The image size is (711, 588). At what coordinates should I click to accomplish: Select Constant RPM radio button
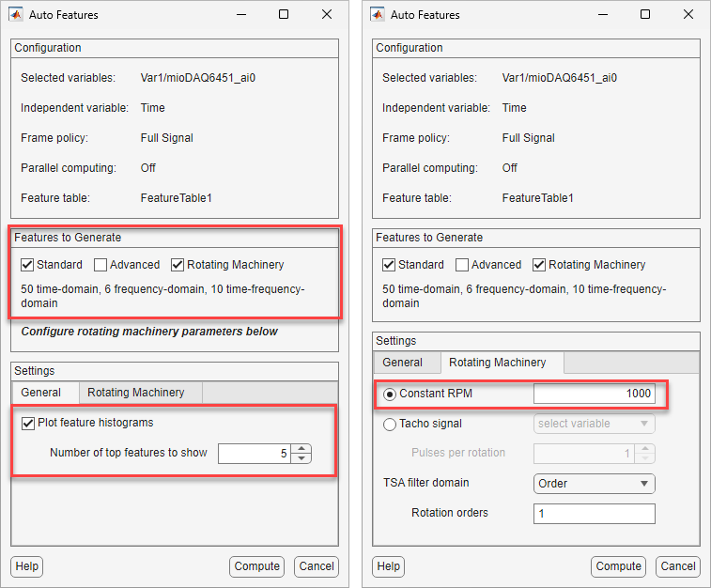[x=390, y=394]
